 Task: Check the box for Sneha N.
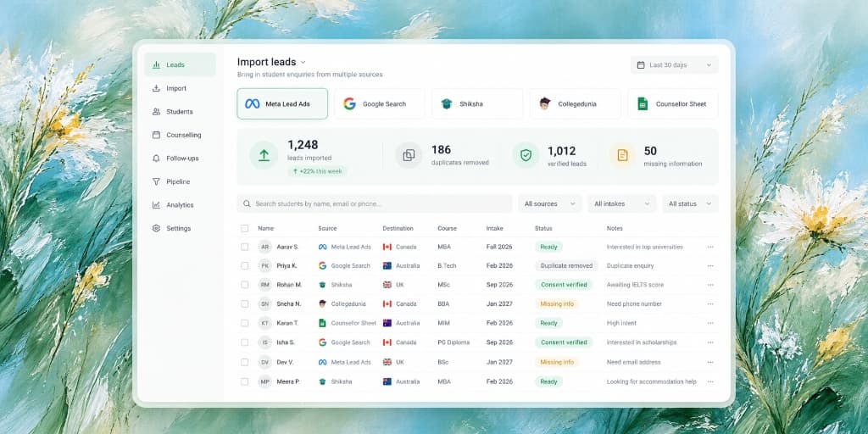pyautogui.click(x=245, y=304)
